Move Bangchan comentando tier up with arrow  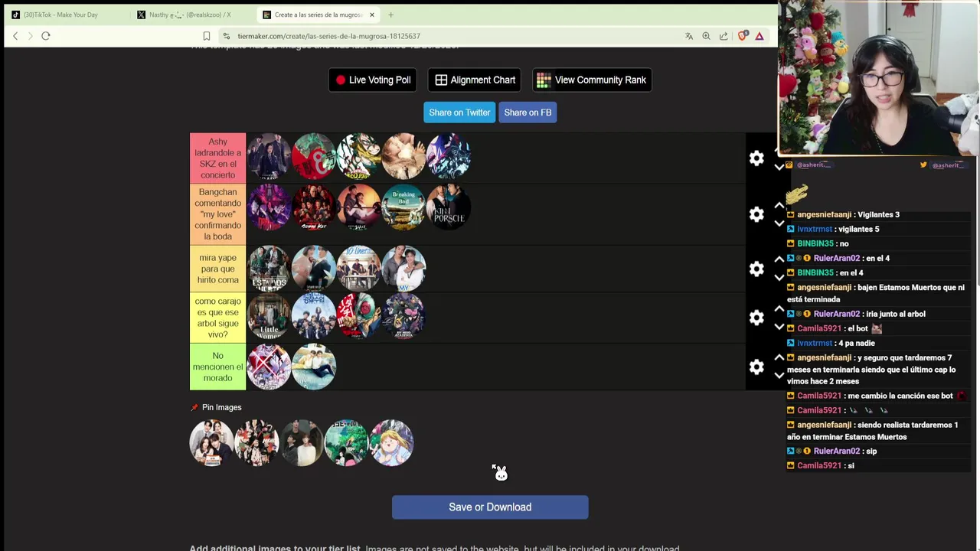click(x=779, y=205)
